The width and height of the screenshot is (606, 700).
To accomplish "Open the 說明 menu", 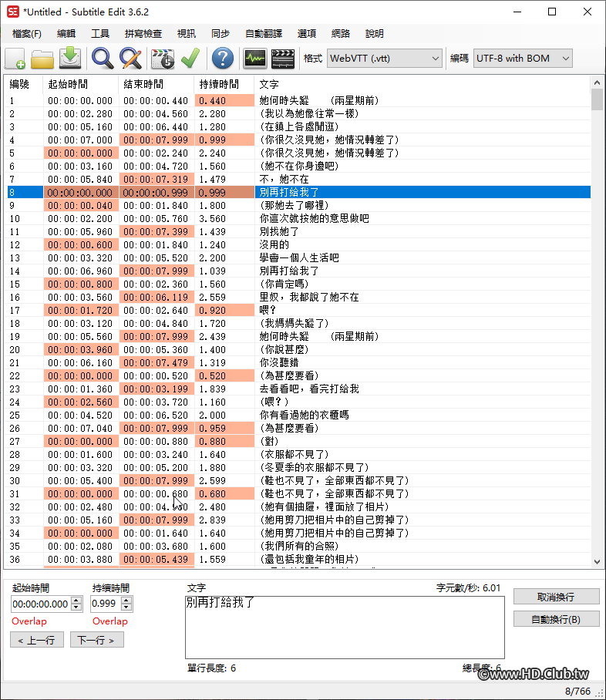I will 374,34.
